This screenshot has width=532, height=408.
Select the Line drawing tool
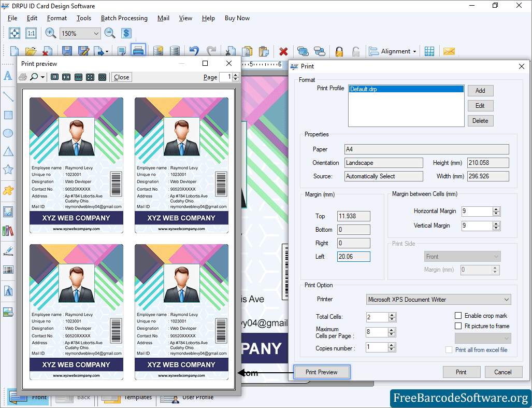point(8,96)
